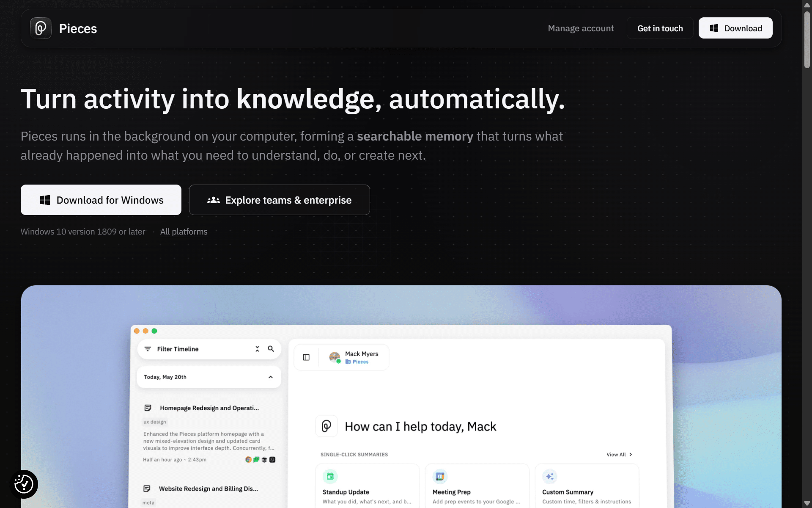Image resolution: width=812 pixels, height=508 pixels.
Task: Collapse the Today, May 20th section
Action: tap(271, 377)
